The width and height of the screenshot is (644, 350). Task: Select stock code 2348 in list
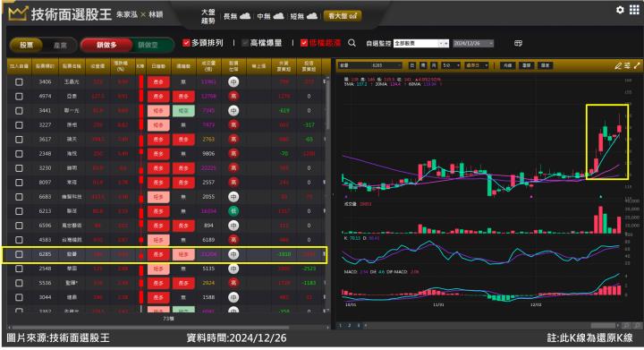pos(45,154)
